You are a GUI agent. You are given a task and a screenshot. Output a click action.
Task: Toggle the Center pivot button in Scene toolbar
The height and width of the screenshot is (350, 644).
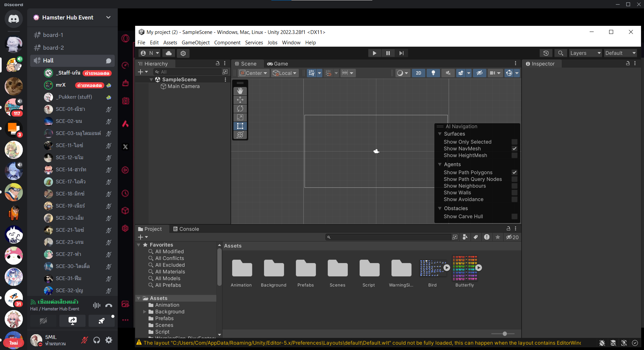(x=253, y=73)
